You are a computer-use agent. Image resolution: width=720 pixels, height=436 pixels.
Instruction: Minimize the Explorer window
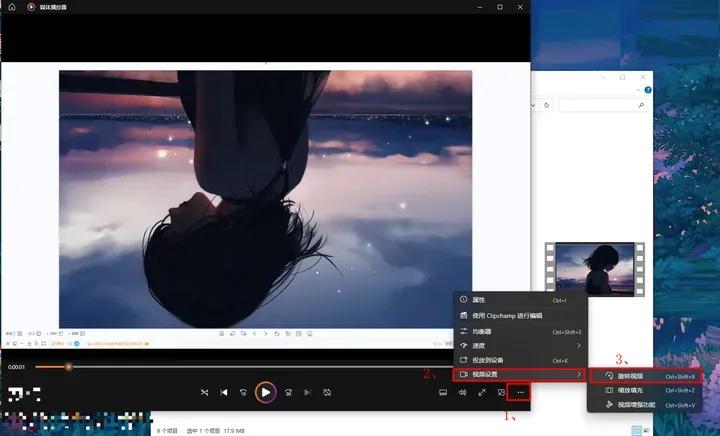pyautogui.click(x=603, y=77)
